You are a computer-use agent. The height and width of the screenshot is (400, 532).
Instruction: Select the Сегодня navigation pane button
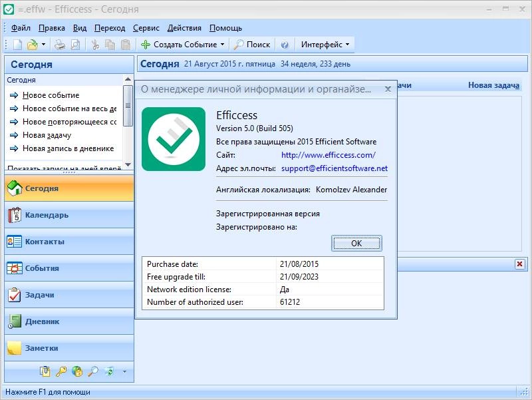click(x=69, y=188)
